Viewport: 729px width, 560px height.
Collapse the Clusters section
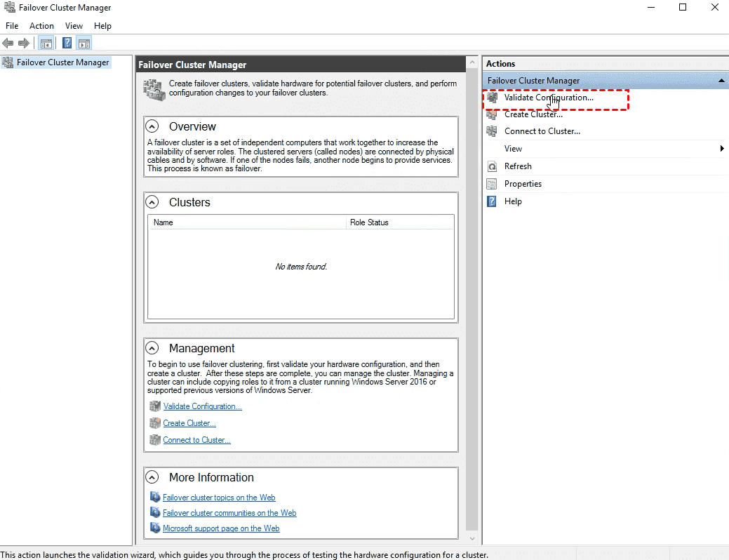pyautogui.click(x=152, y=202)
